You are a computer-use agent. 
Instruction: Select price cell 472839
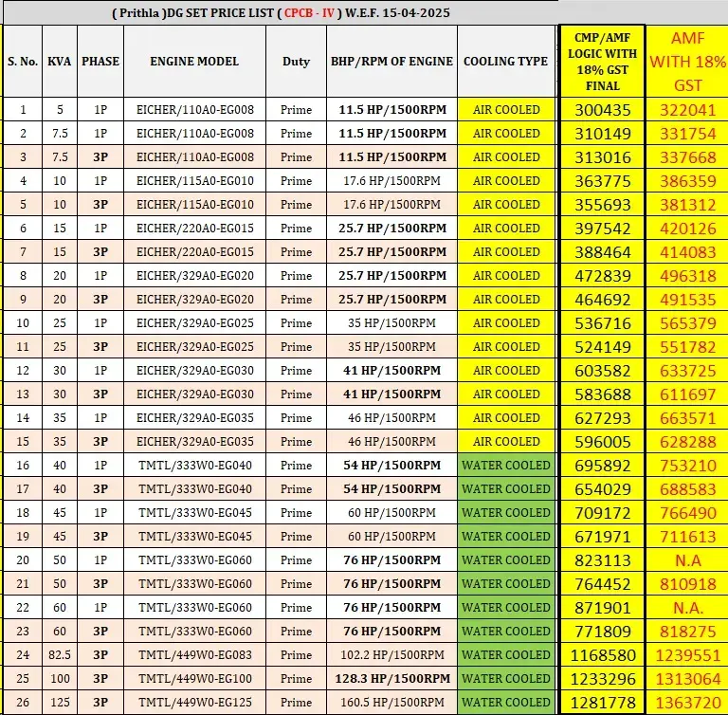pyautogui.click(x=603, y=276)
